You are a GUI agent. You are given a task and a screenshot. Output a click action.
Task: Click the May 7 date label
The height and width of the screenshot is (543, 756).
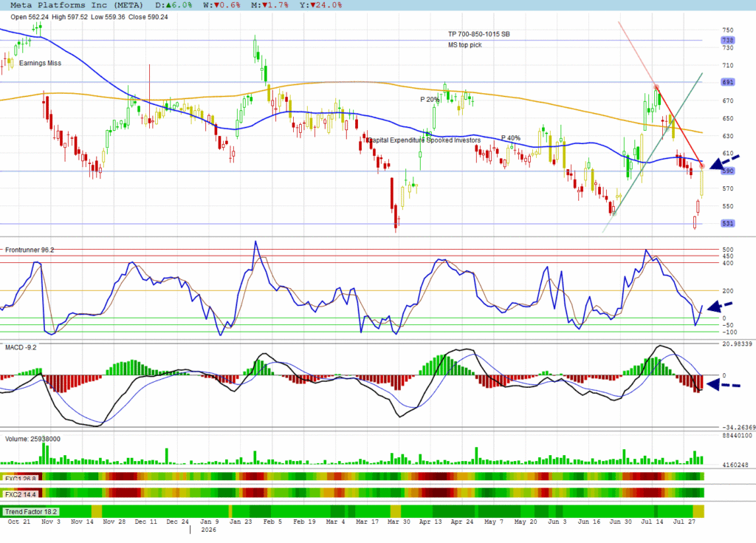click(x=494, y=522)
